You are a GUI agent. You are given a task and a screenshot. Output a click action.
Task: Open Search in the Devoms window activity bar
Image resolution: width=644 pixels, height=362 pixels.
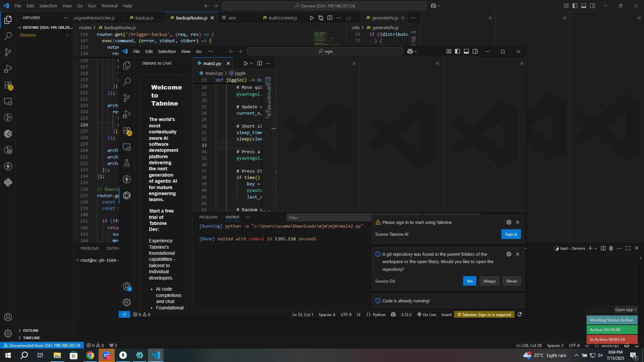tap(8, 36)
